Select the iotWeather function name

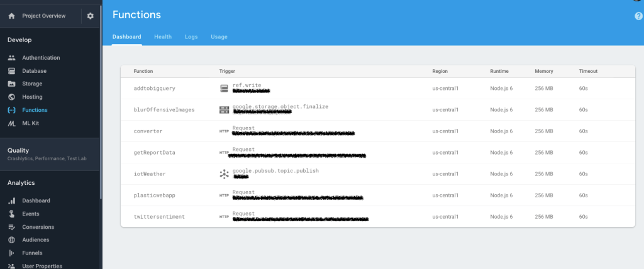coord(150,174)
